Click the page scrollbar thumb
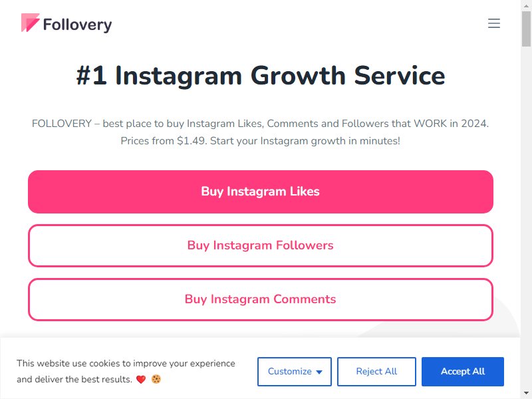 click(526, 29)
